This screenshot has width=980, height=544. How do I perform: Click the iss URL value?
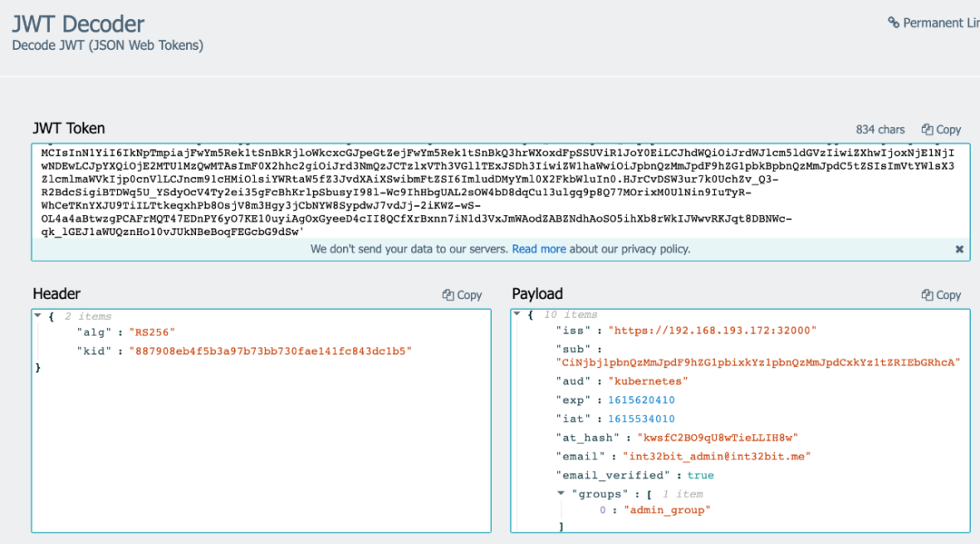(712, 331)
